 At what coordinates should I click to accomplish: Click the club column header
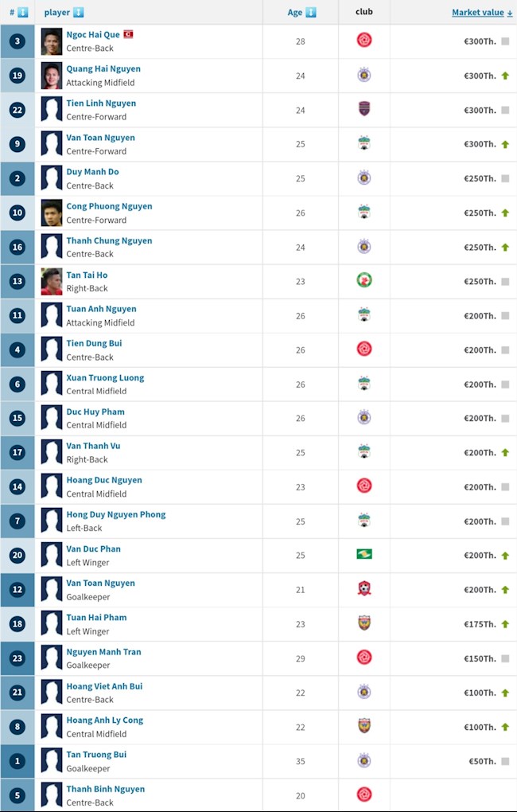(x=364, y=12)
